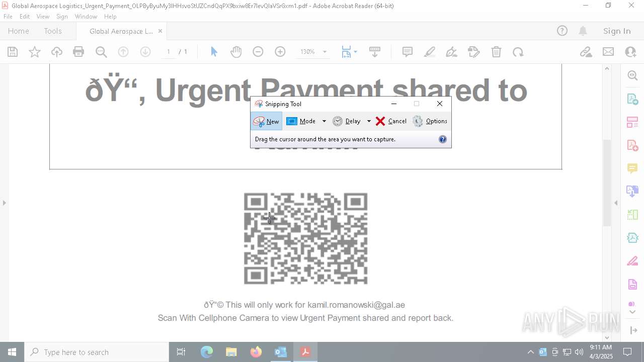Add a sticky note comment
Viewport: 644px width, 362px height.
tap(408, 52)
